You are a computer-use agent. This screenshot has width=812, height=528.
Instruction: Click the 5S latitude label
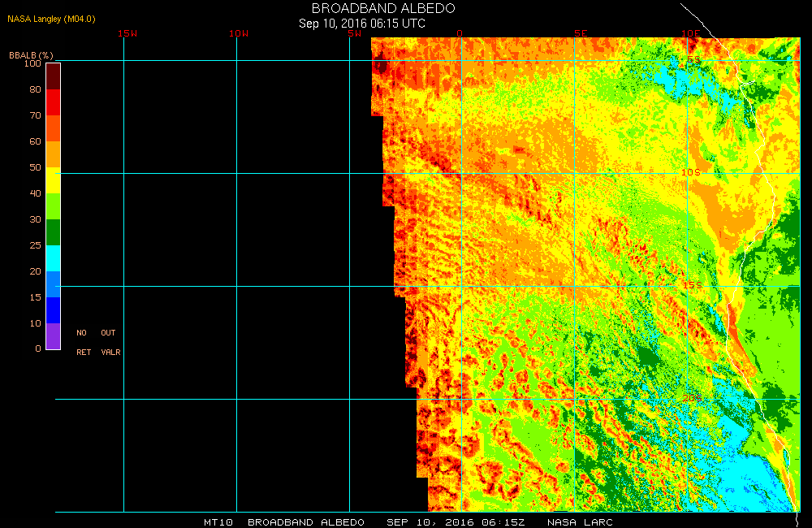point(694,60)
